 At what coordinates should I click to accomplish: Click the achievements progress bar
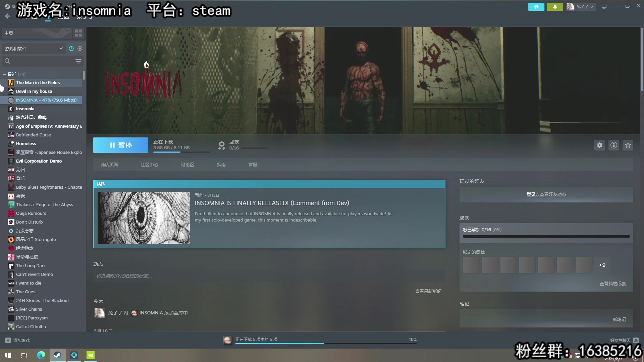point(546,236)
